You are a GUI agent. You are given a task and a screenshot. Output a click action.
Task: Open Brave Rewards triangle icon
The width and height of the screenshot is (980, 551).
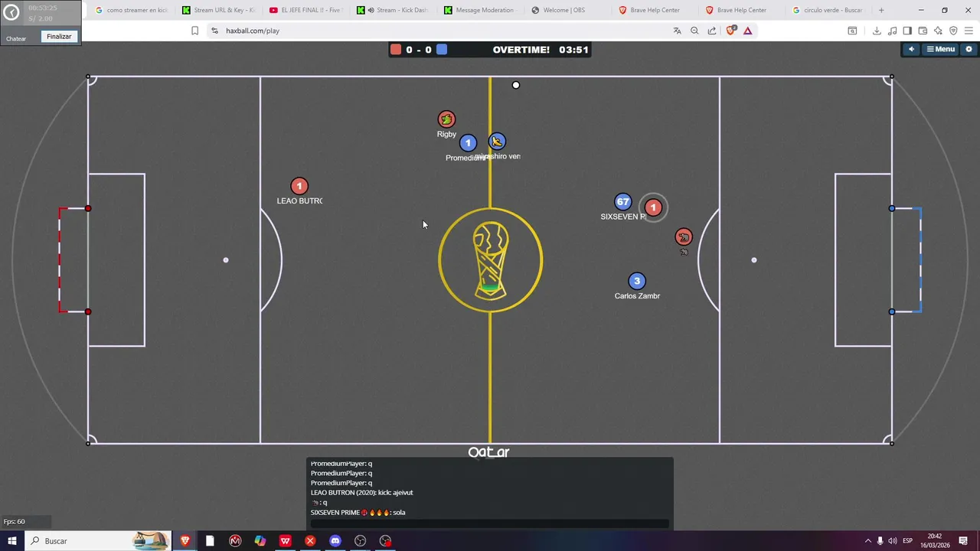(x=748, y=31)
